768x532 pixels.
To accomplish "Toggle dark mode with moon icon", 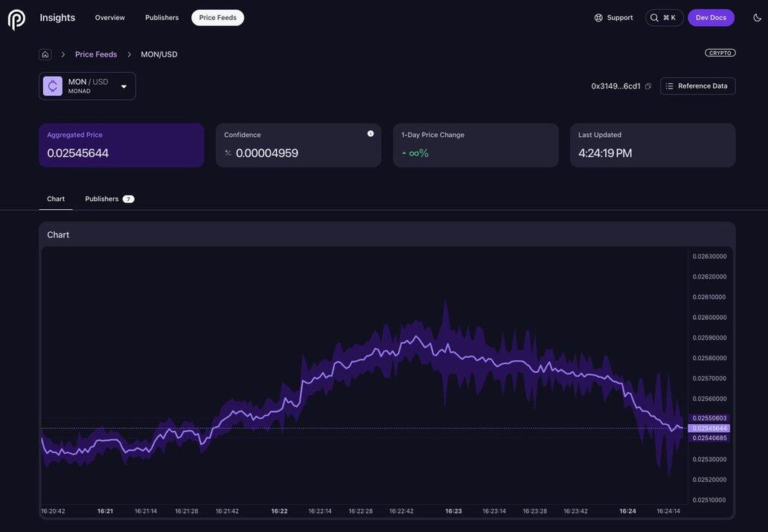I will coord(758,18).
